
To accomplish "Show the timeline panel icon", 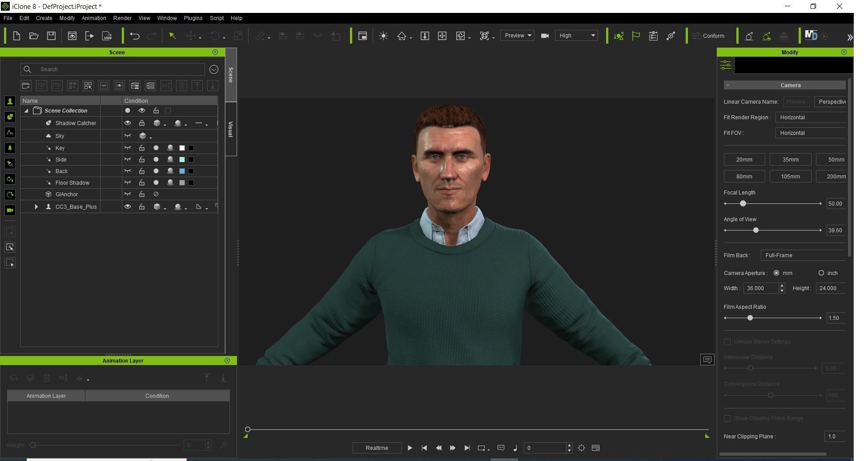I will pyautogui.click(x=596, y=448).
